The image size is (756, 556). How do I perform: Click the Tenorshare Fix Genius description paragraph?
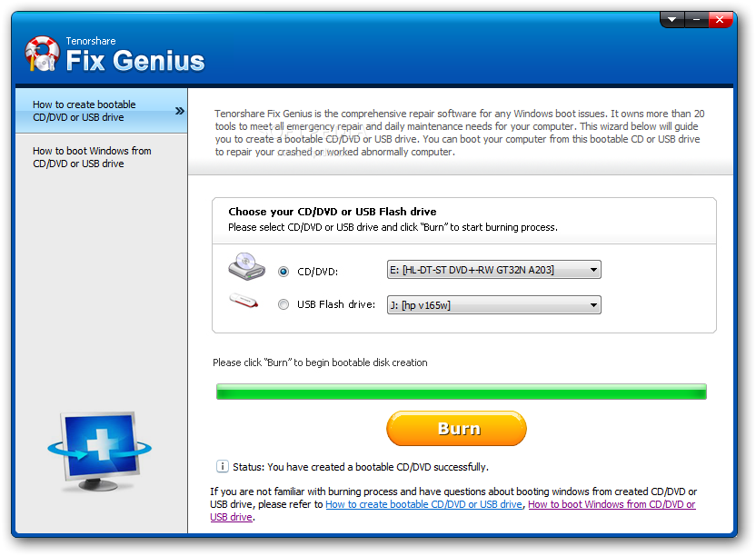[460, 133]
